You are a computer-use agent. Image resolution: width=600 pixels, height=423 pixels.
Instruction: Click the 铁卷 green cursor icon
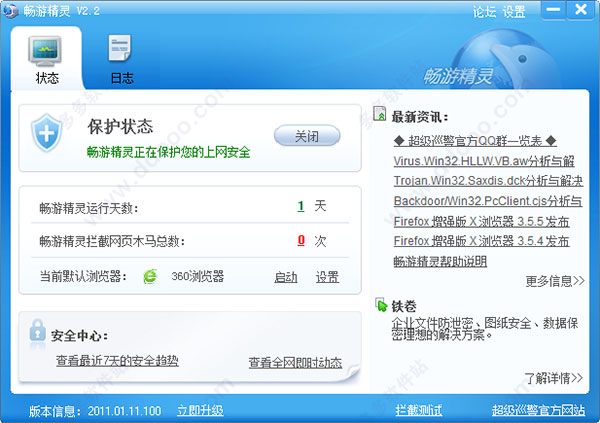point(381,305)
